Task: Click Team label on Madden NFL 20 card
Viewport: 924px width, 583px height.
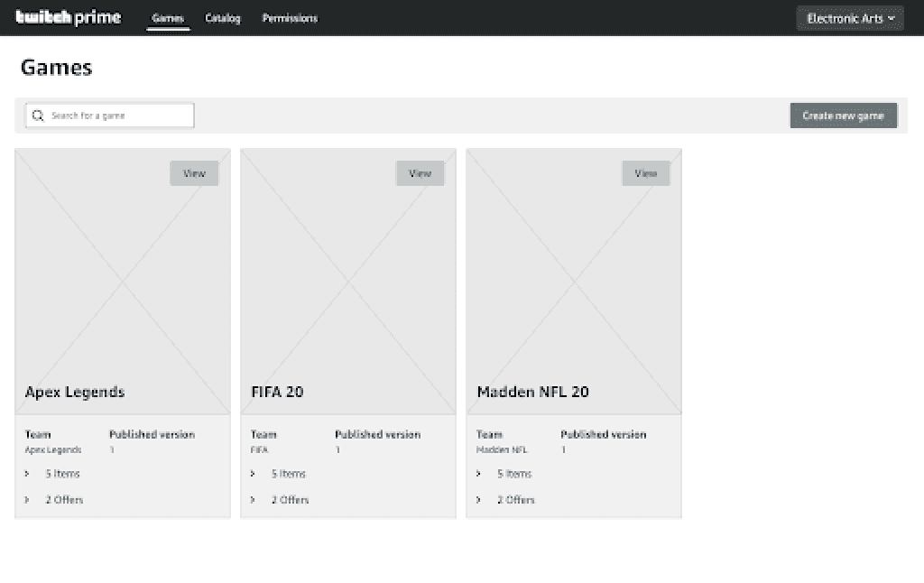Action: coord(489,434)
